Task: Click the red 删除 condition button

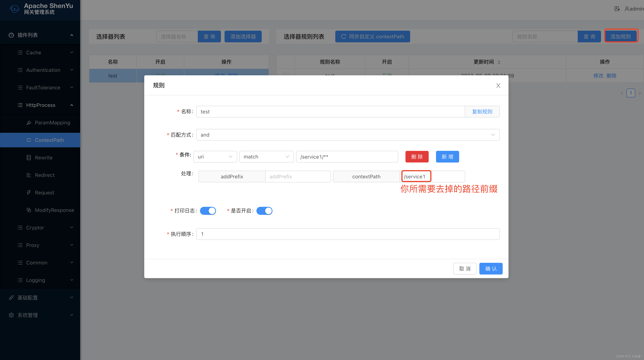Action: point(417,157)
